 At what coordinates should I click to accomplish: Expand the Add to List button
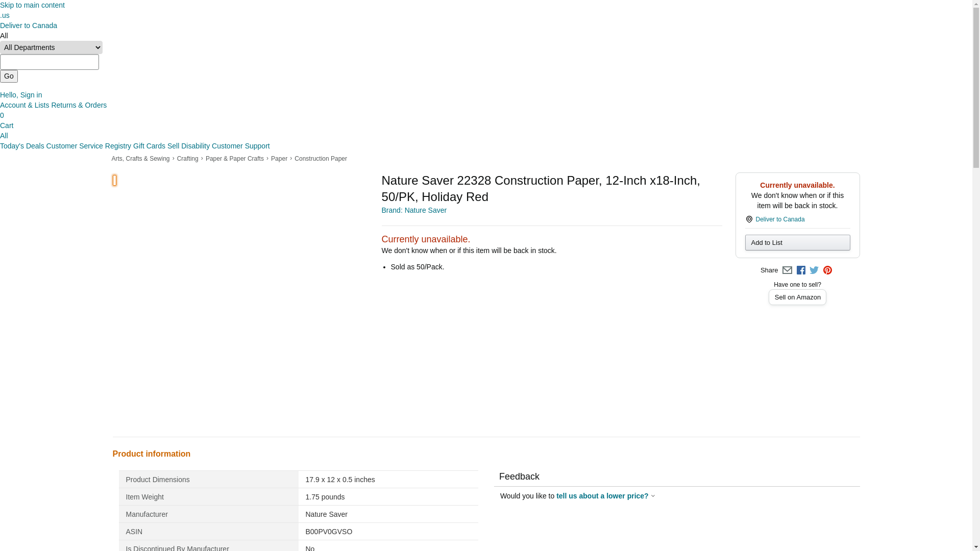tap(797, 243)
